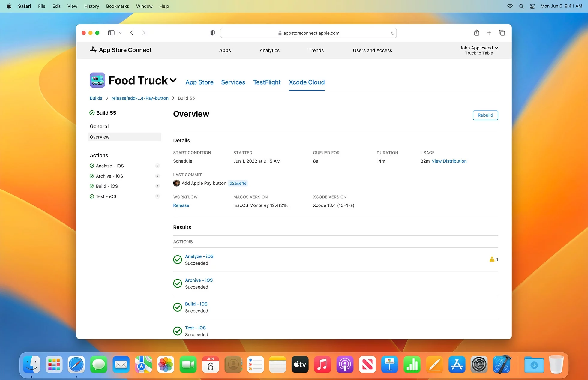
Task: Open the Bookmarks menu
Action: tap(118, 6)
